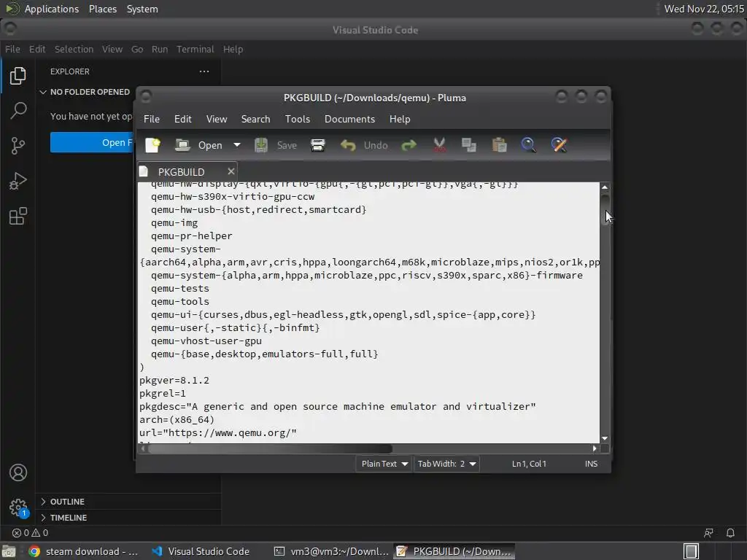
Task: Open the Terminal menu in VS Code
Action: (x=196, y=49)
